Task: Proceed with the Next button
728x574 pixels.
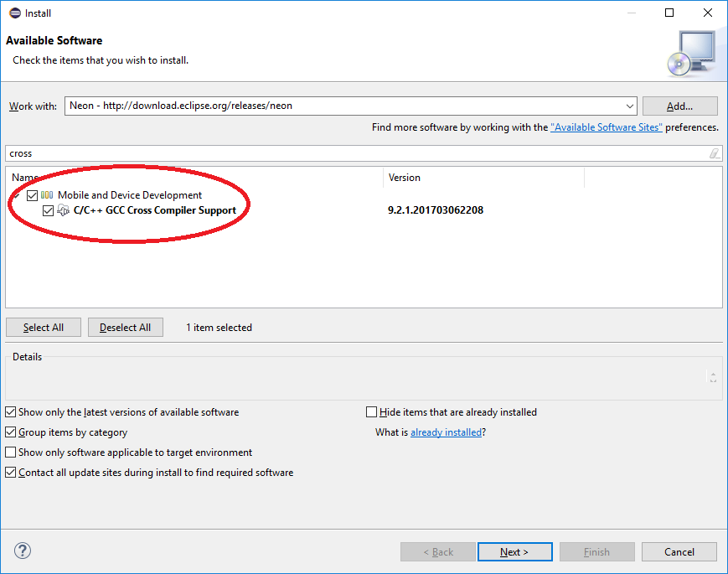Action: tap(515, 551)
